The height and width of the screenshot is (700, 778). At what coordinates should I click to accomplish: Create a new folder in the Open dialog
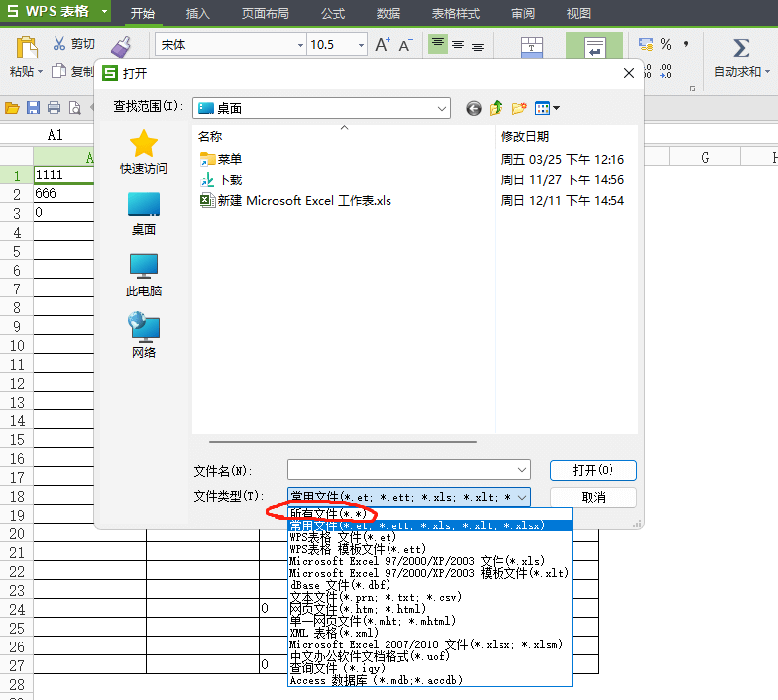(x=519, y=108)
